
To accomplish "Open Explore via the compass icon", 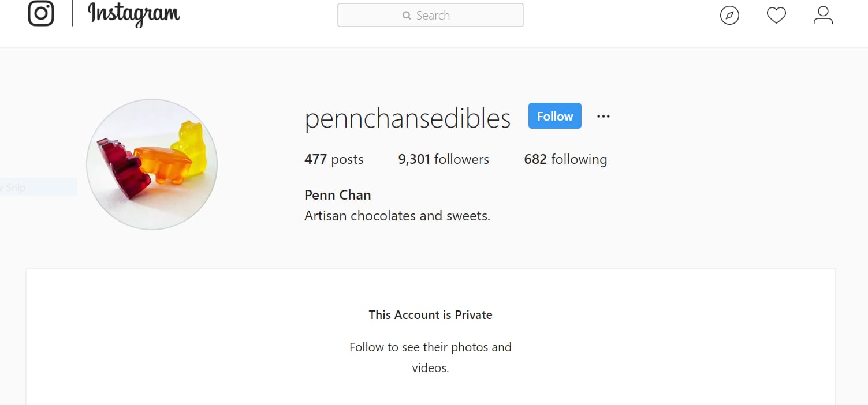I will pyautogui.click(x=729, y=16).
